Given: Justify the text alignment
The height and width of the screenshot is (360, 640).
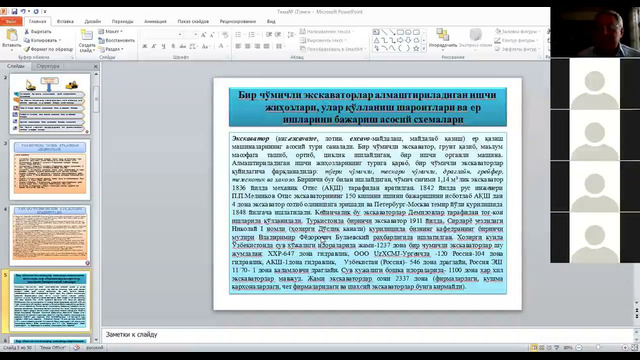Looking at the screenshot, I should [266, 47].
